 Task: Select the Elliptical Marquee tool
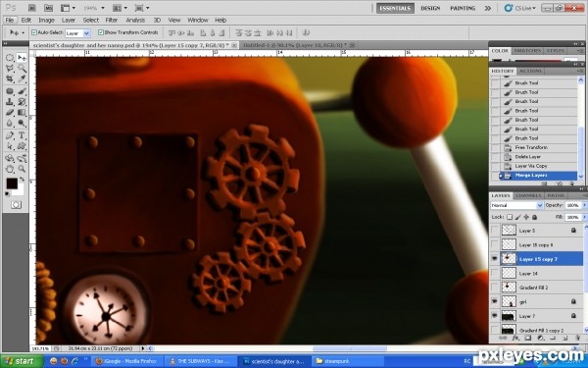pos(10,58)
